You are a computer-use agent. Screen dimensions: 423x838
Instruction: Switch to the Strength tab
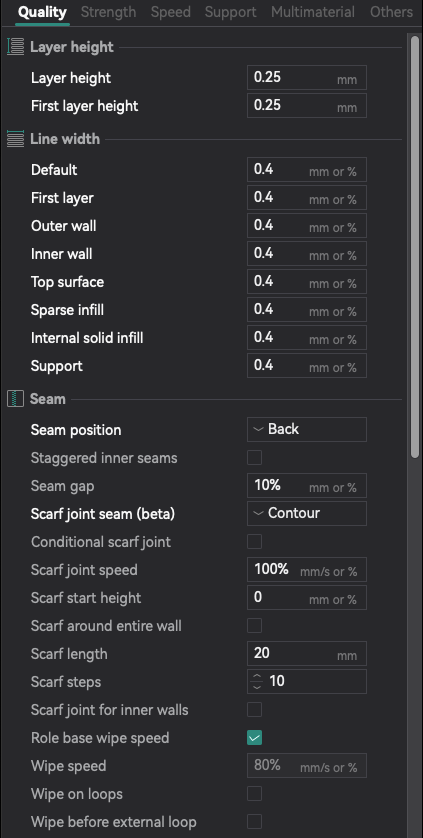[x=108, y=12]
